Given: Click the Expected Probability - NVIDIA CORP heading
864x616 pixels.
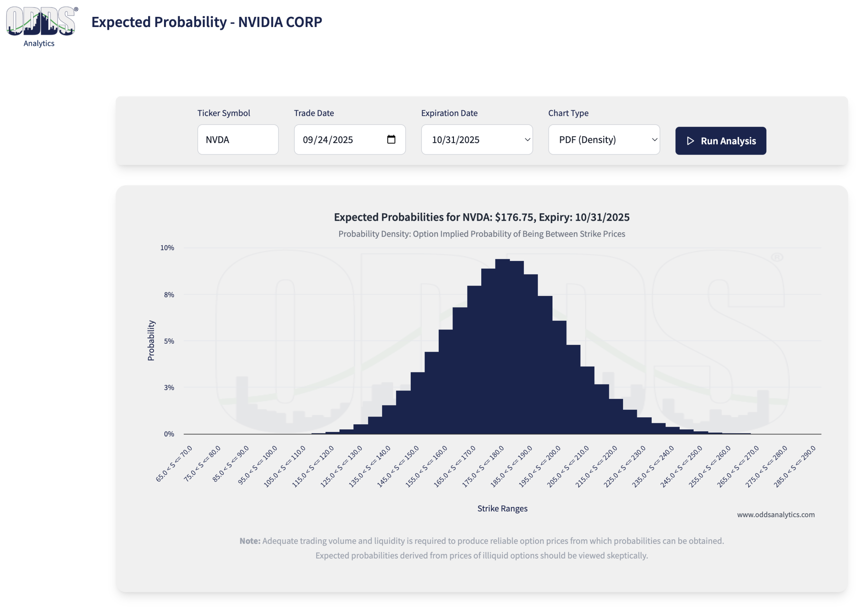Looking at the screenshot, I should pos(206,22).
